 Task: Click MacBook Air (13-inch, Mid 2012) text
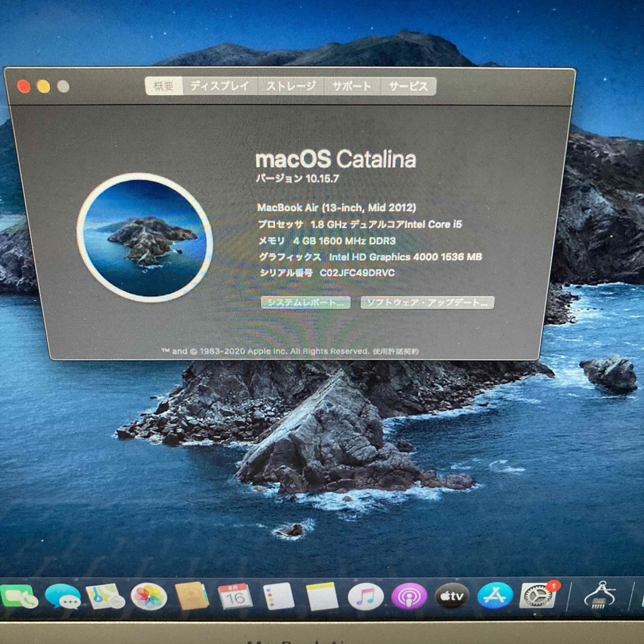pyautogui.click(x=336, y=208)
